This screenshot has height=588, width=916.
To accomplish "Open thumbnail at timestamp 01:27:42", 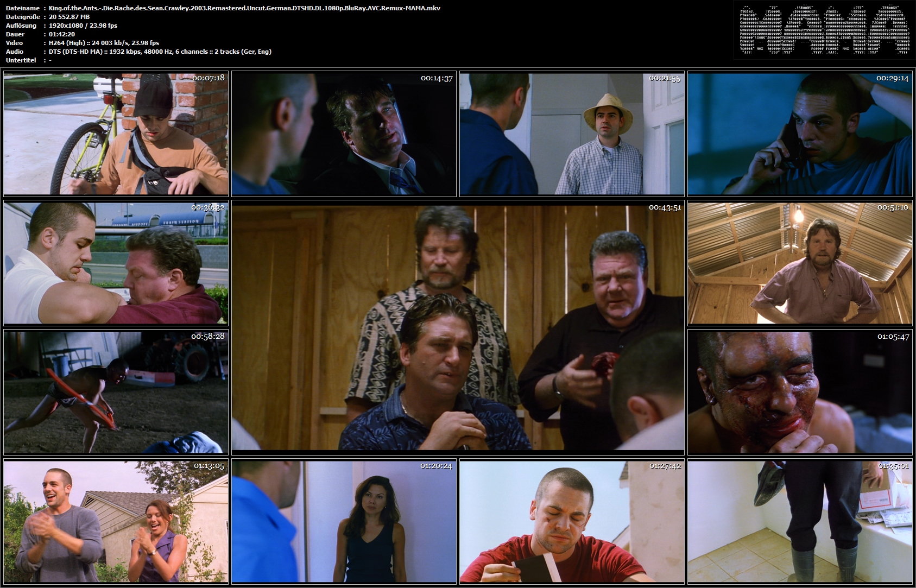I will coord(572,522).
